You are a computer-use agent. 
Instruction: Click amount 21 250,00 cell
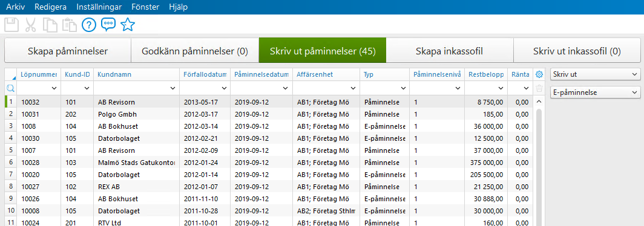tap(486, 187)
